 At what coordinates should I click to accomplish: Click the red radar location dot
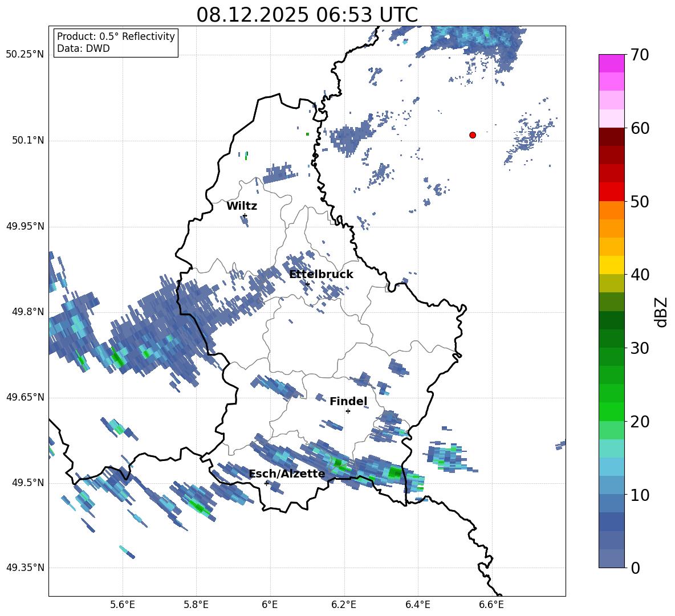473,135
